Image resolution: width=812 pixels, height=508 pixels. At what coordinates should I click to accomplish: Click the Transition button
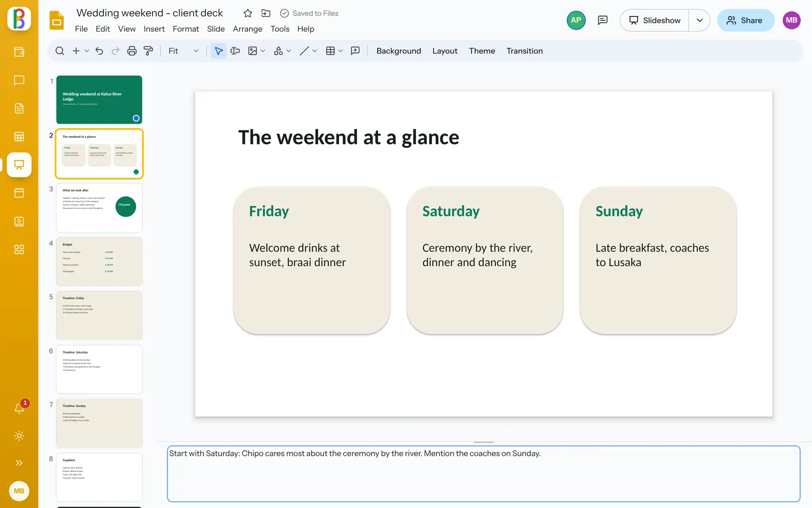(x=524, y=51)
